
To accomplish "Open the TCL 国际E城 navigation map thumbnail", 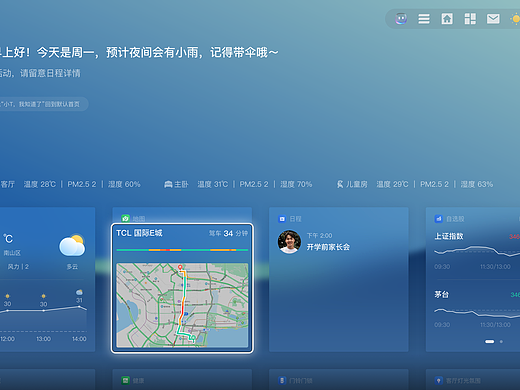I will coord(182,305).
